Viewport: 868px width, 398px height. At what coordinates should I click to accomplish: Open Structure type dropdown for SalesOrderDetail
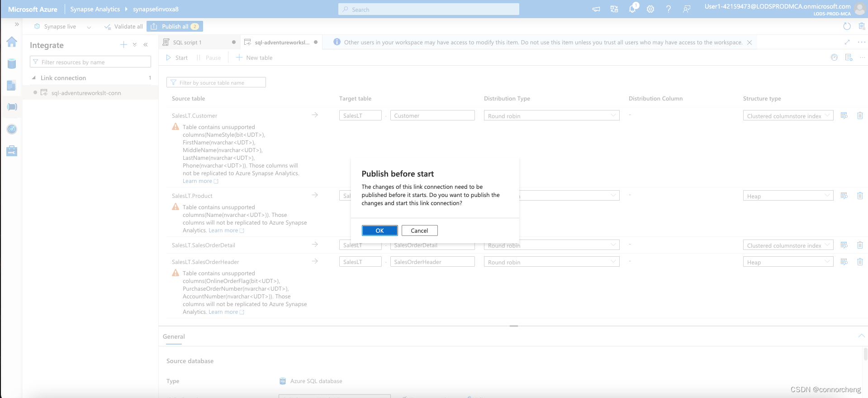point(788,245)
